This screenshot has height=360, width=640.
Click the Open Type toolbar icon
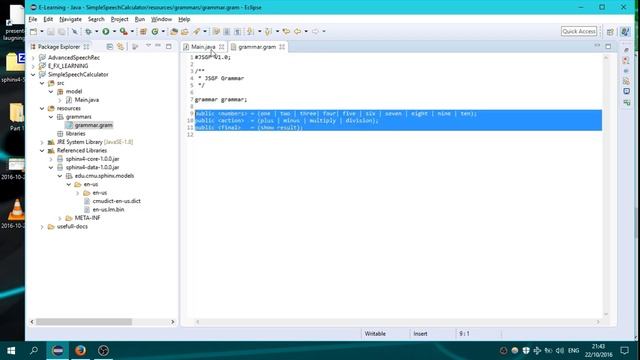click(x=174, y=31)
